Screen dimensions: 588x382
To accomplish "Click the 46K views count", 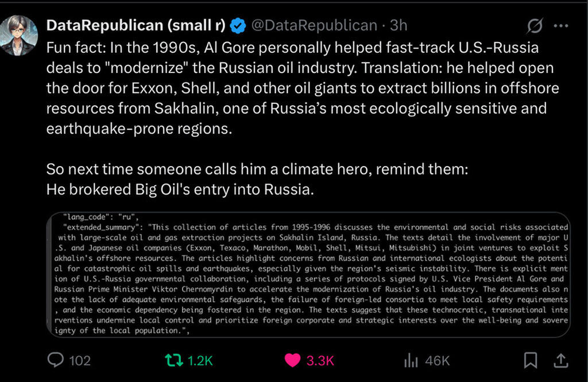I will [437, 361].
